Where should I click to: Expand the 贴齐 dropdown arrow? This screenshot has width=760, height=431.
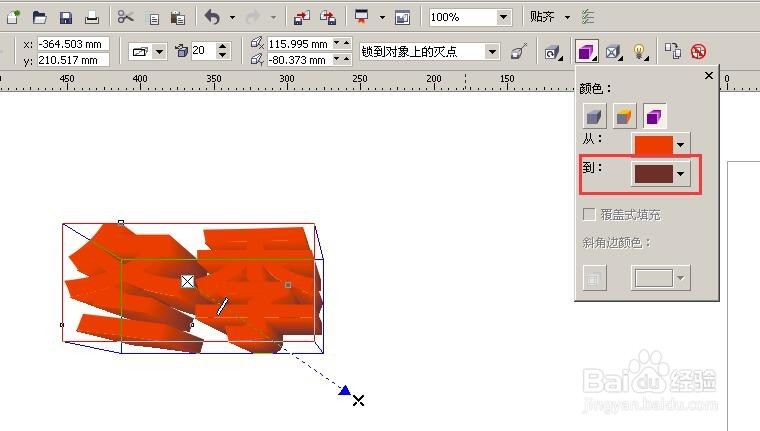568,18
